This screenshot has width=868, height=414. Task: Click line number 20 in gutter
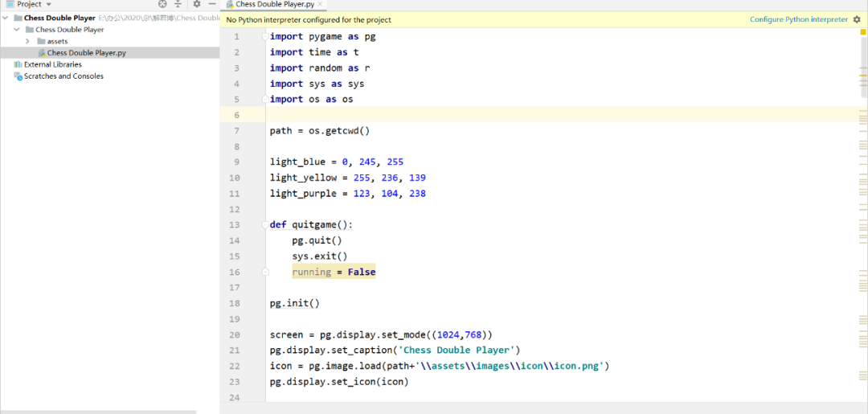tap(234, 335)
